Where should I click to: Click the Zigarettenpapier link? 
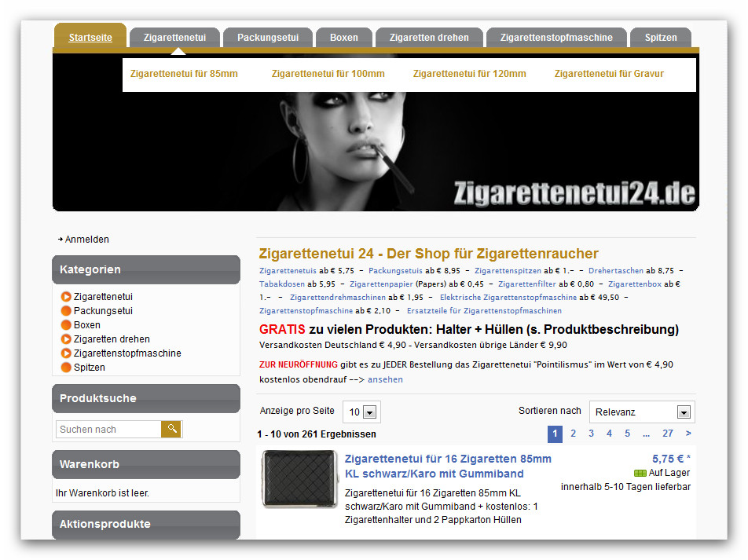(x=381, y=284)
